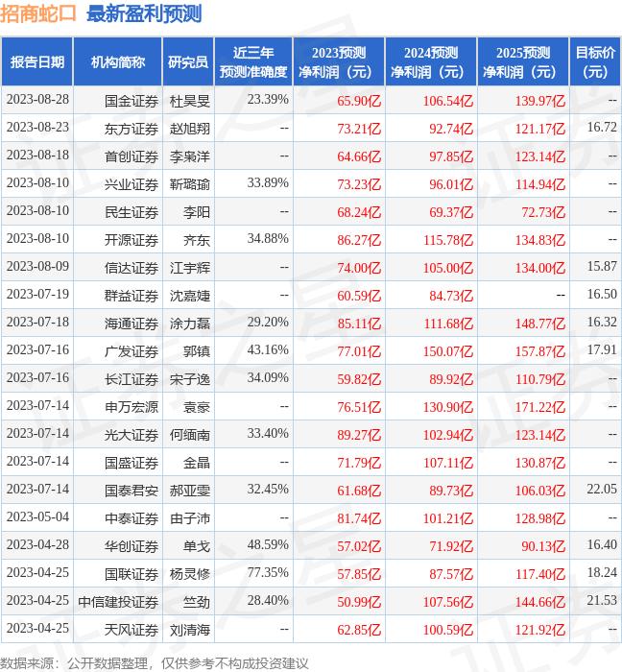Click institution 华创证券
The width and height of the screenshot is (622, 672).
coord(132,546)
